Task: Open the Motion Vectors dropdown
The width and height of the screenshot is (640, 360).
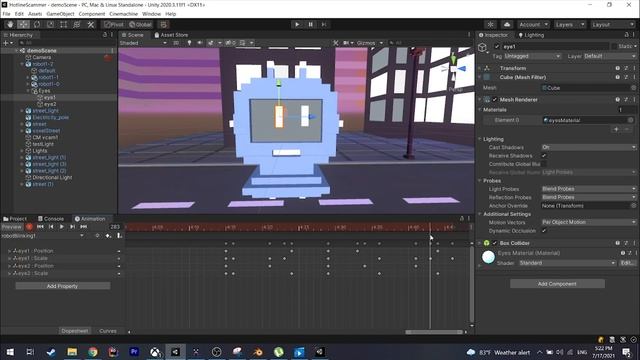Action: [589, 222]
